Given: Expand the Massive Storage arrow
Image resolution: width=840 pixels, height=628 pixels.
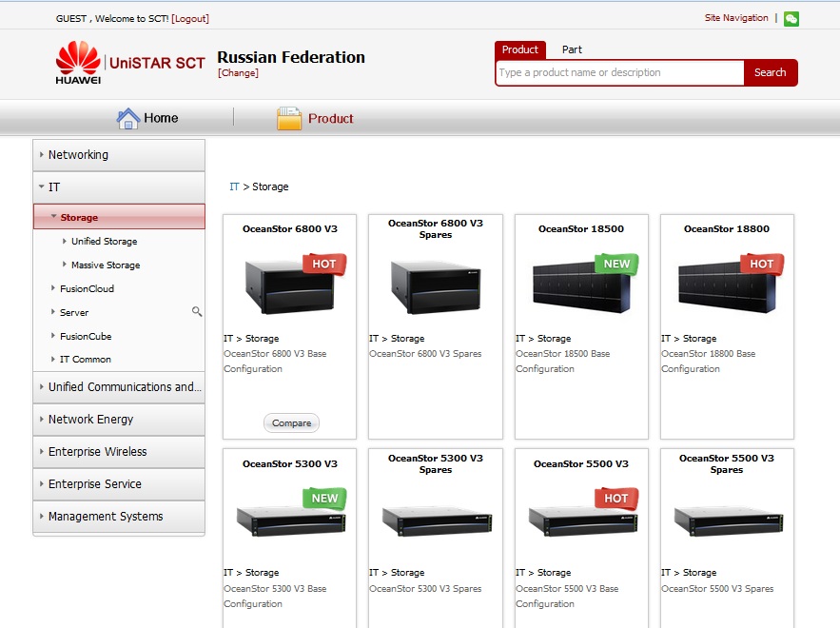Looking at the screenshot, I should 65,265.
